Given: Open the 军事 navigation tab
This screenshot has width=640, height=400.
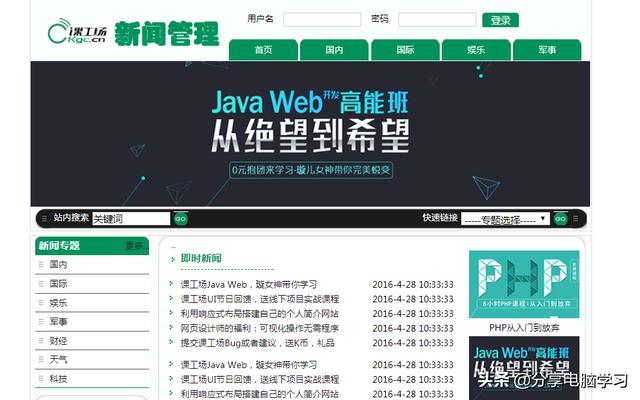Looking at the screenshot, I should [547, 50].
